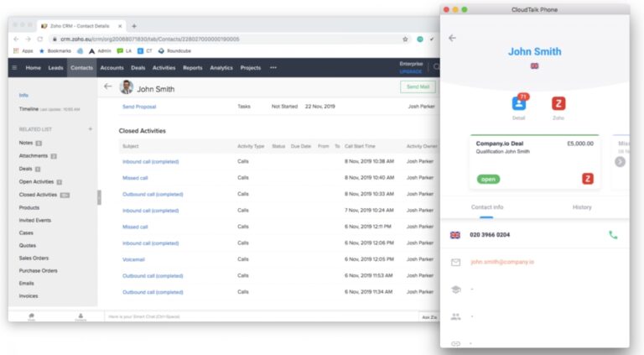Select Timeline in the left sidebar
Viewport: 644px width, 355px height.
point(29,109)
